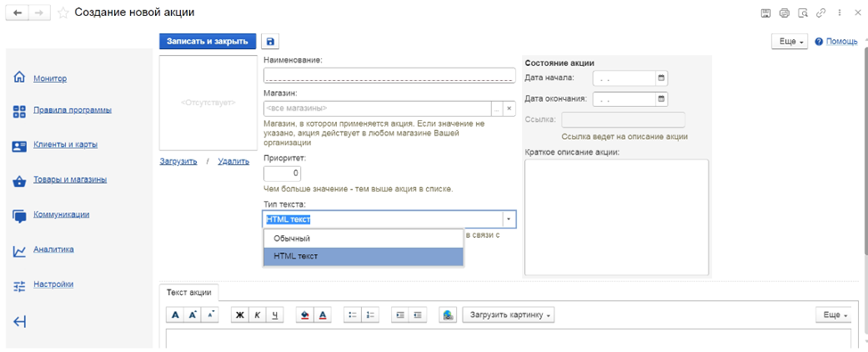Increase font size in text editor
The width and height of the screenshot is (868, 352).
(x=192, y=315)
